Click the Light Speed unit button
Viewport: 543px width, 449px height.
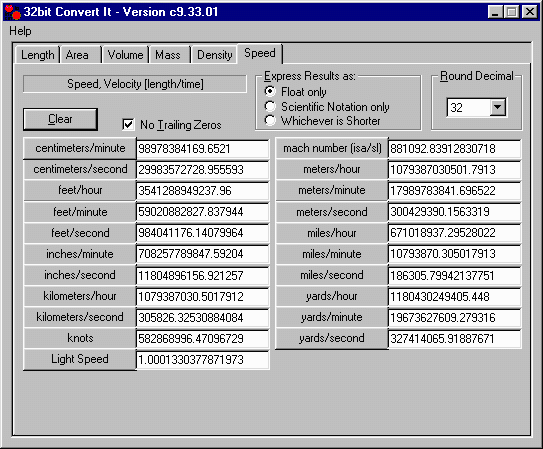[80, 359]
